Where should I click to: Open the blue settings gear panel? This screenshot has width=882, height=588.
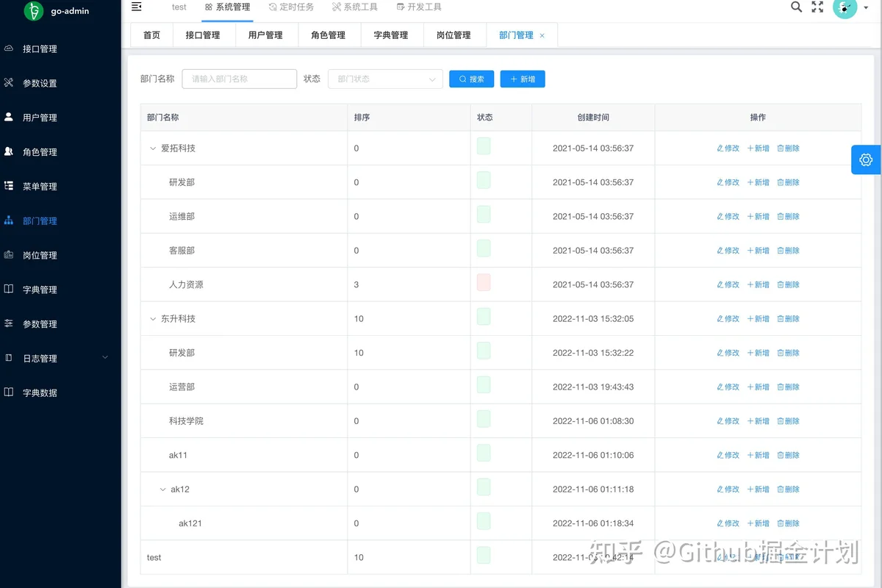click(866, 159)
